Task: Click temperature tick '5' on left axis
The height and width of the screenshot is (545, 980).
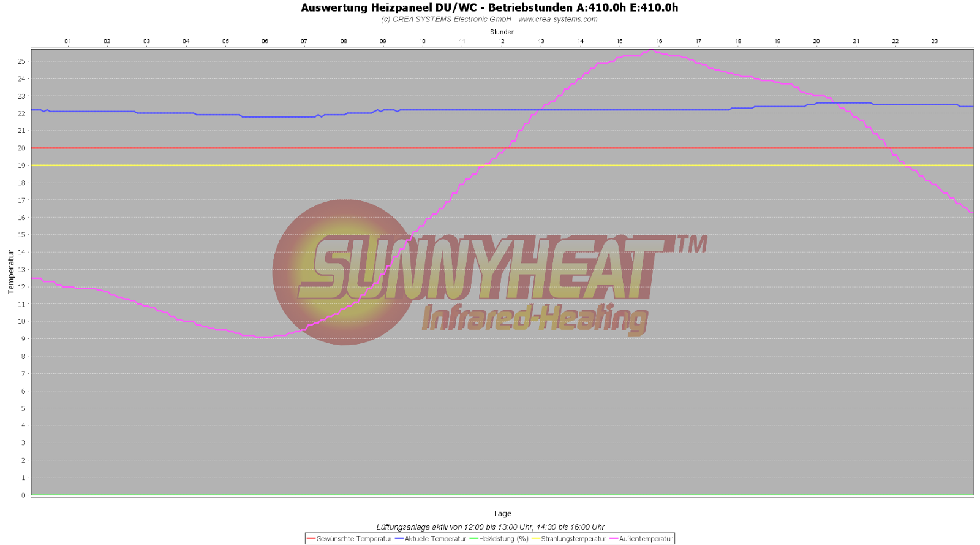Action: 23,408
